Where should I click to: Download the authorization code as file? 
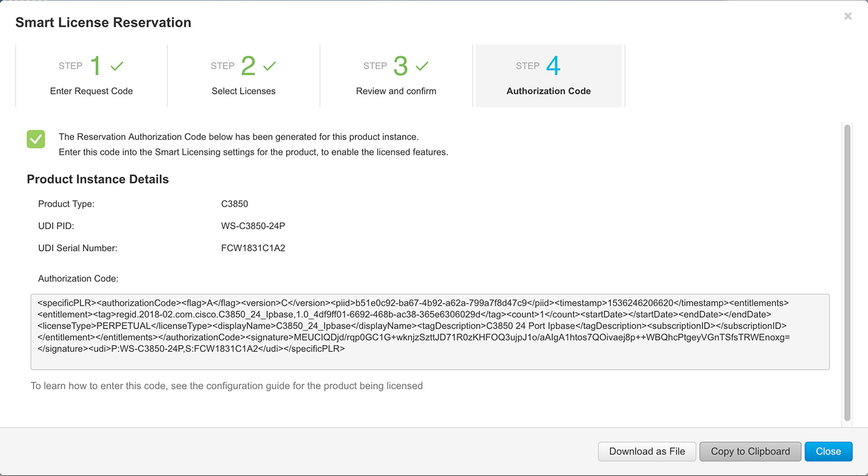point(647,452)
